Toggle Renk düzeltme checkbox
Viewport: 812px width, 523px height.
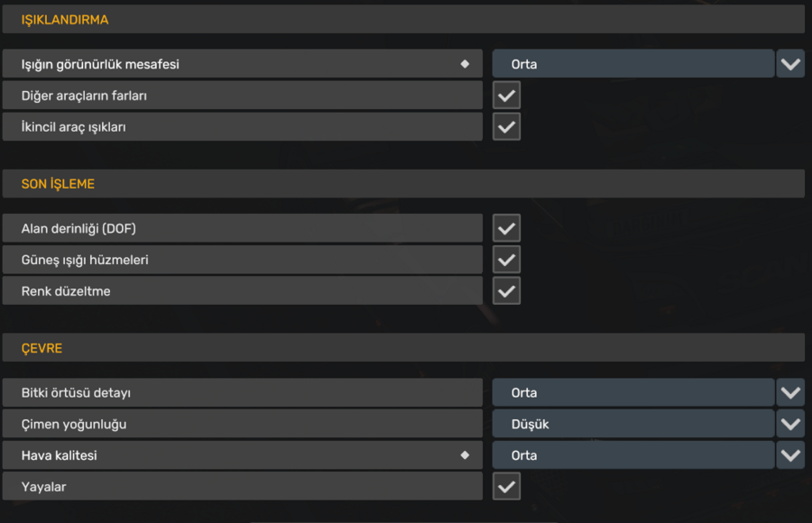pyautogui.click(x=506, y=291)
